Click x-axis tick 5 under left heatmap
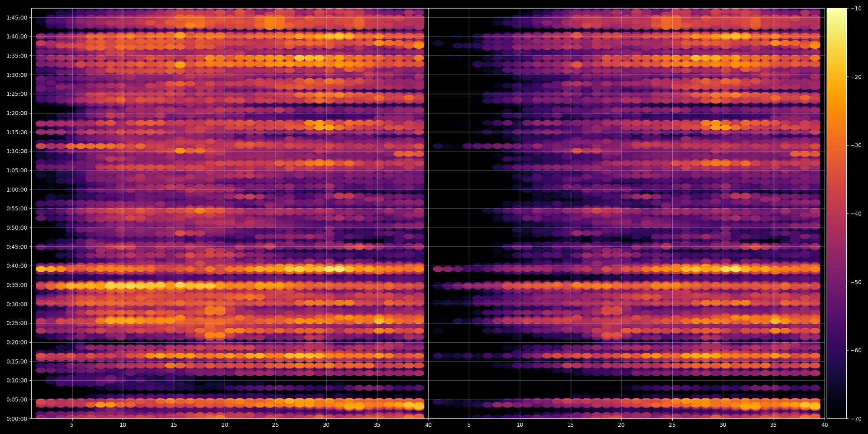Screen dimensions: 868x434 72,425
